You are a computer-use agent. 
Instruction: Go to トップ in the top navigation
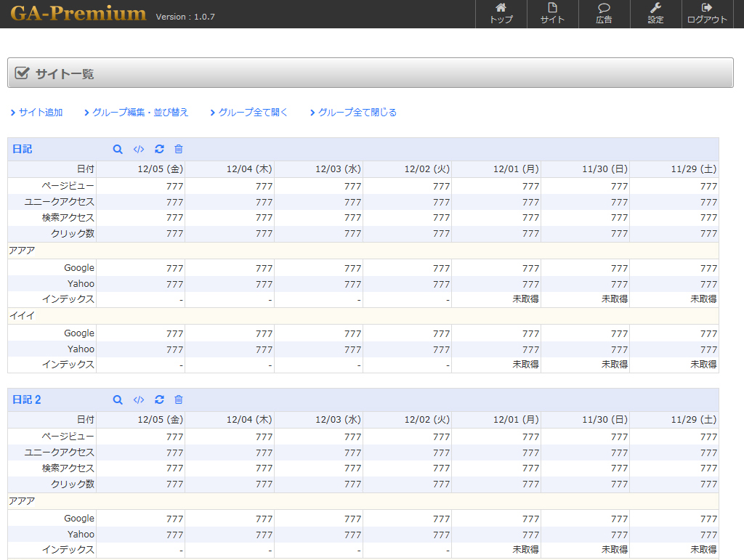coord(501,14)
